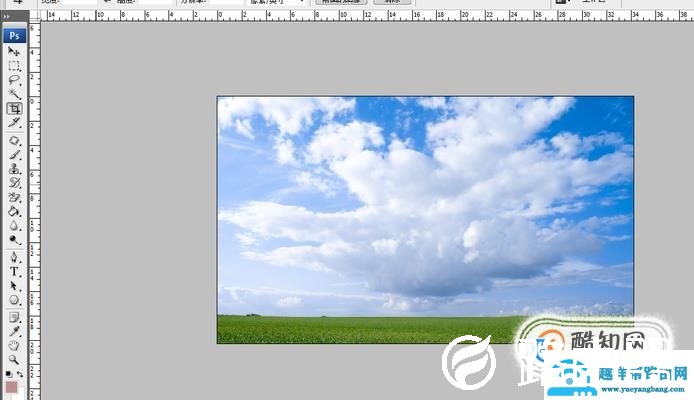Collapse the toolbox using the double-arrow

(x=6, y=16)
